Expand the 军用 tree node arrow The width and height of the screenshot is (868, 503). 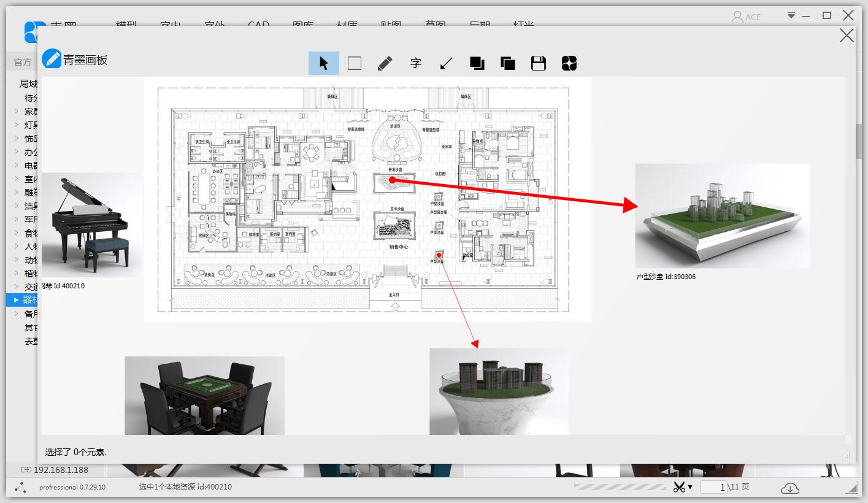(x=17, y=219)
